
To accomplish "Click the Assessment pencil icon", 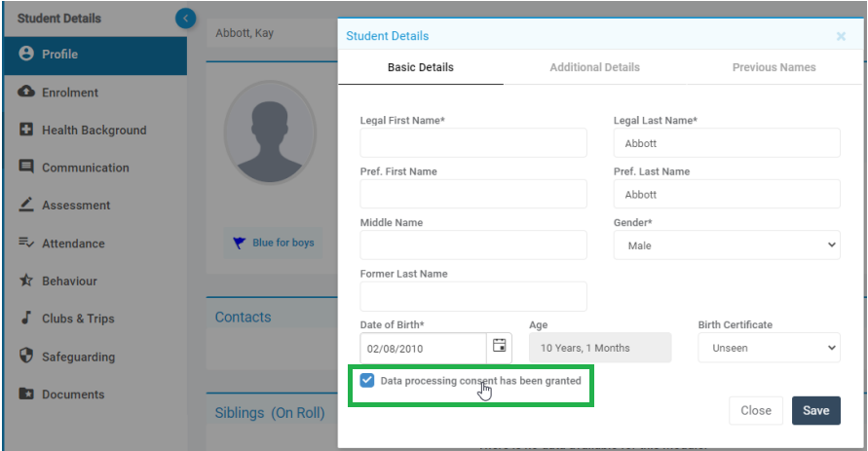I will 26,205.
